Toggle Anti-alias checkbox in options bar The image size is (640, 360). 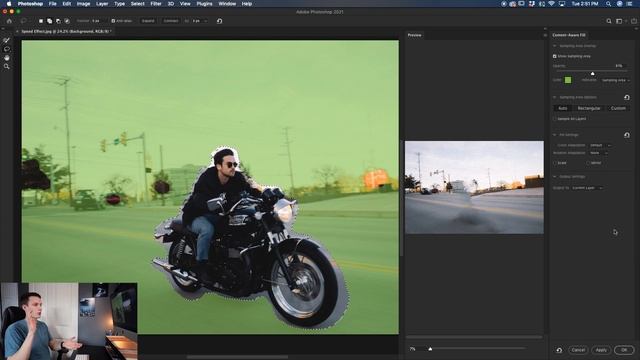point(113,21)
